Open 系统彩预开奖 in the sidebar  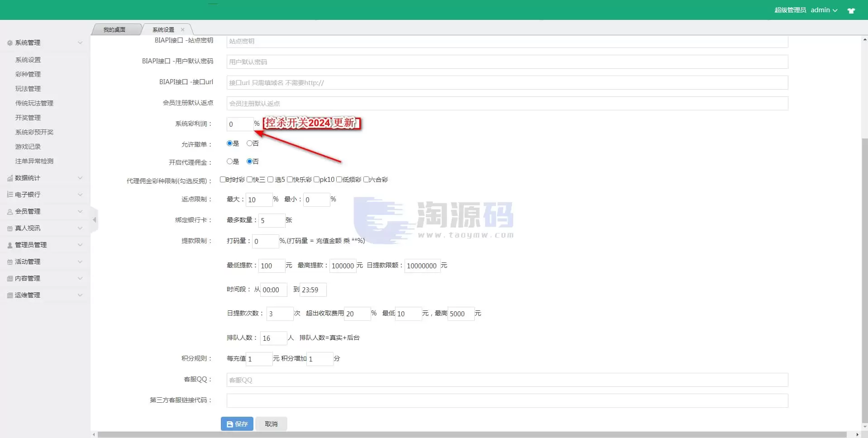(x=34, y=132)
